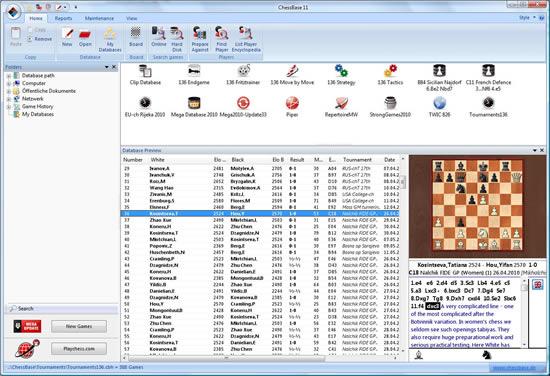Start an Online games search

[159, 37]
